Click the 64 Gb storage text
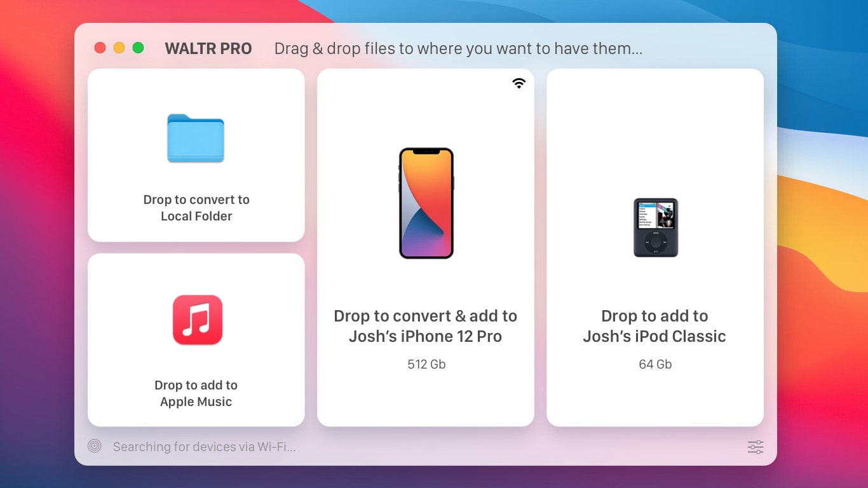The height and width of the screenshot is (488, 868). pyautogui.click(x=655, y=364)
